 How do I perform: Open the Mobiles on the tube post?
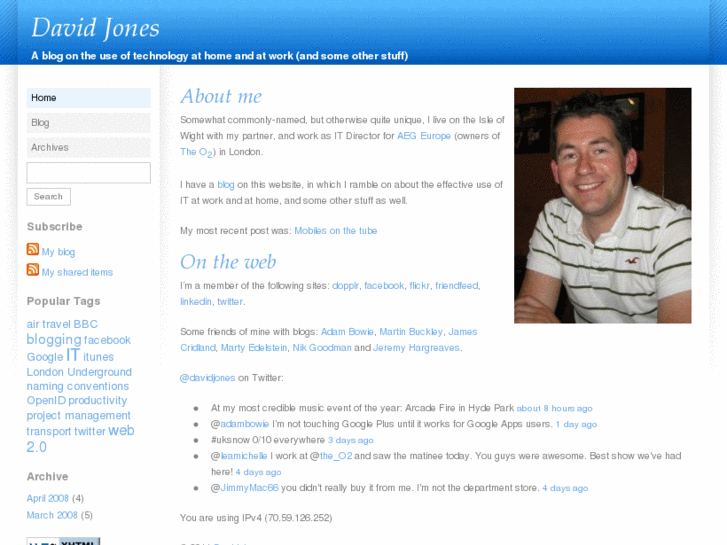coord(336,231)
